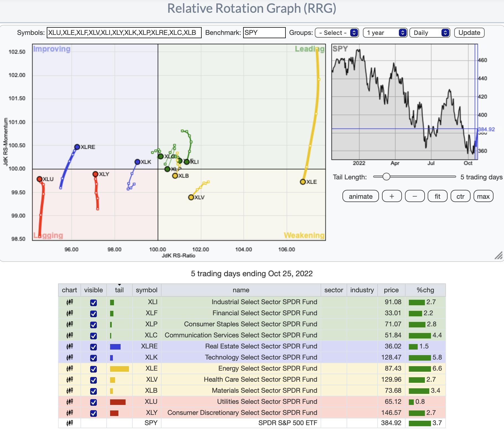Image resolution: width=504 pixels, height=429 pixels.
Task: Click the Update button
Action: click(x=469, y=33)
